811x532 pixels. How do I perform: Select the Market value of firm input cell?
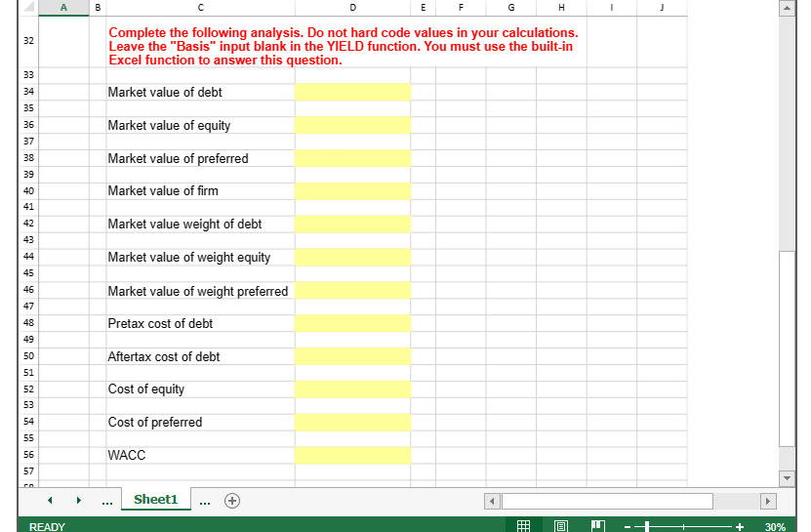click(352, 191)
